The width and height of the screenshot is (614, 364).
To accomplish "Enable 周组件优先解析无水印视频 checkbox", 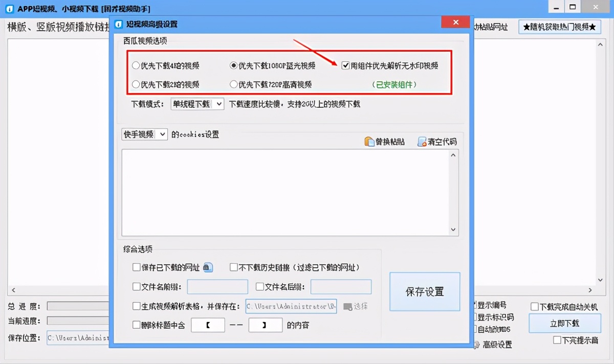I will (346, 65).
